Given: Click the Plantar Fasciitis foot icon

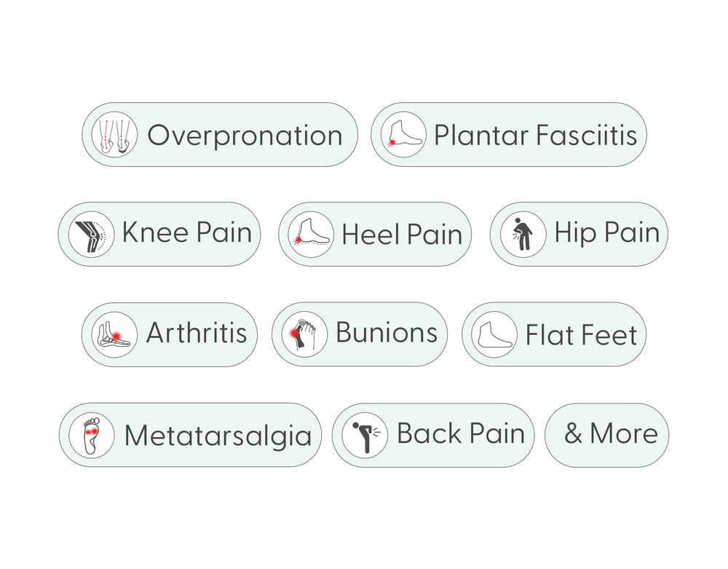Looking at the screenshot, I should point(403,134).
